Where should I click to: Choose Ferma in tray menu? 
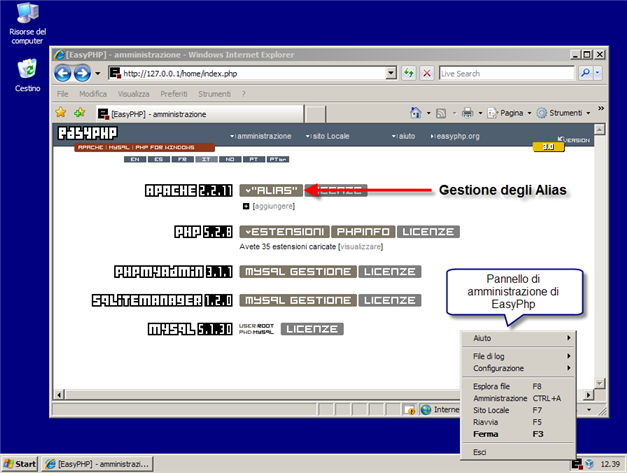coord(518,434)
